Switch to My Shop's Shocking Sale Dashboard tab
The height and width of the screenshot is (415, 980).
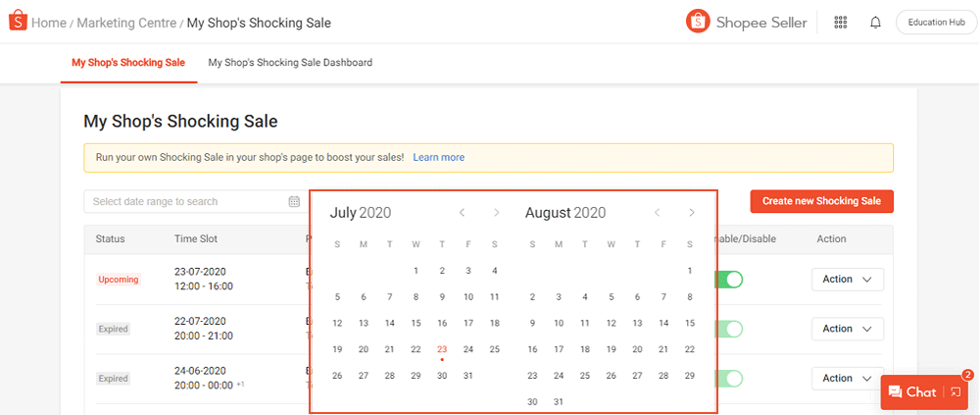click(x=290, y=63)
